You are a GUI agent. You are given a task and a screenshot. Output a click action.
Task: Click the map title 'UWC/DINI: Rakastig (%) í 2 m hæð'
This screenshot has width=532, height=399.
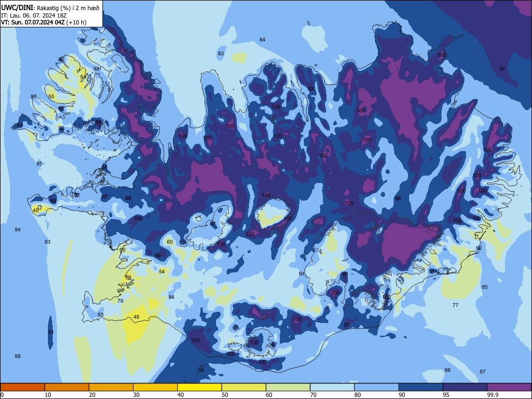(x=50, y=8)
